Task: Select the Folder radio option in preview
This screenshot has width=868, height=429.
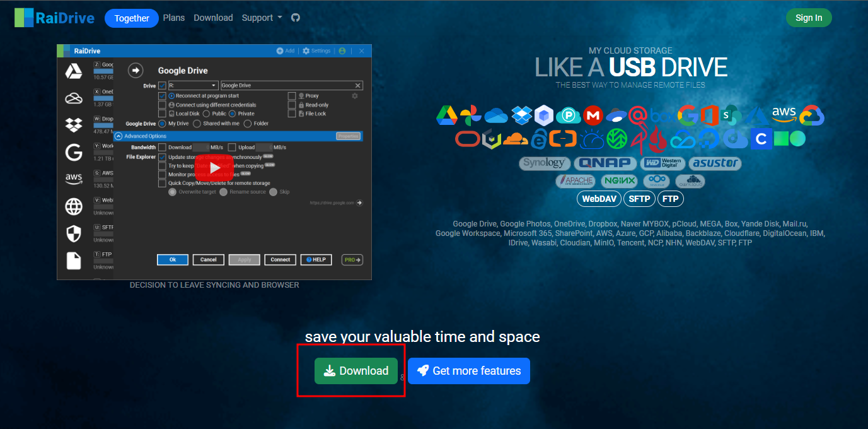Action: (x=248, y=124)
